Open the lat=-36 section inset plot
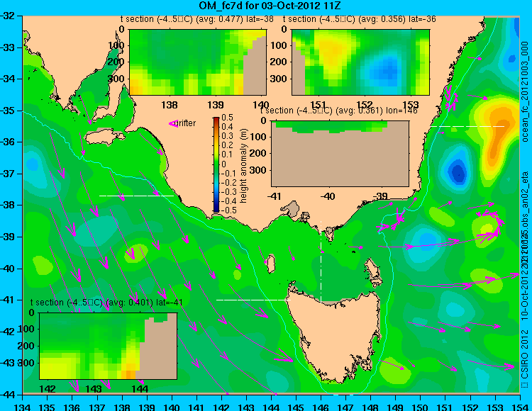The height and width of the screenshot is (411, 532). pyautogui.click(x=360, y=62)
